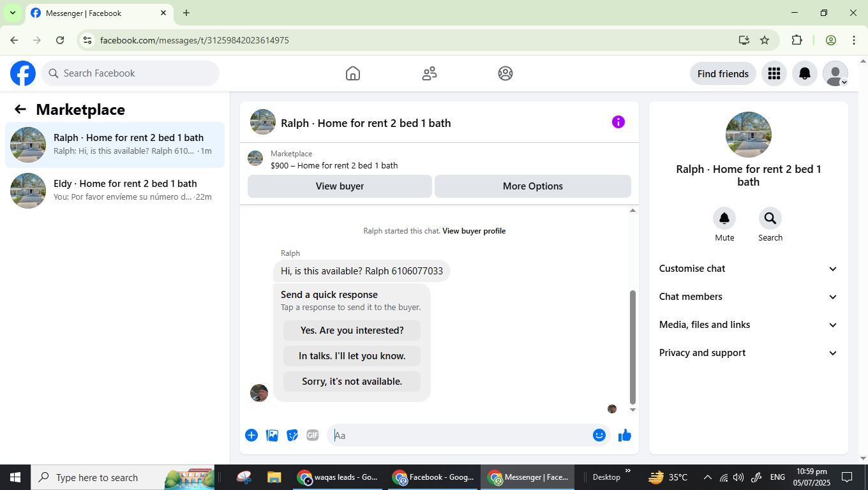
Task: Click More Options button
Action: (533, 186)
